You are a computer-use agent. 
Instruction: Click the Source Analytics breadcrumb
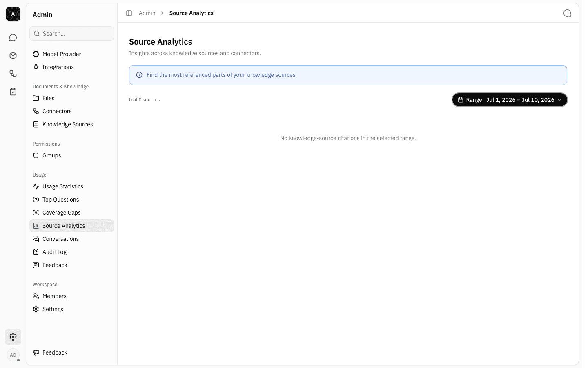[192, 13]
